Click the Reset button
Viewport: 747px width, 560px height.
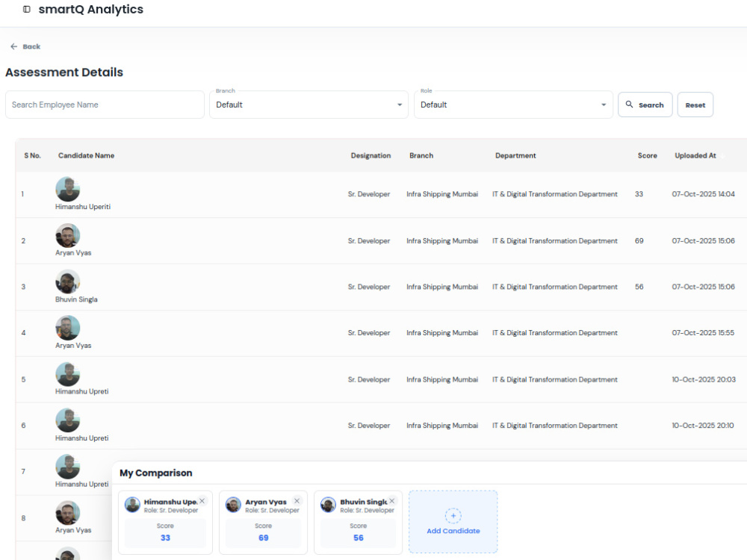point(695,105)
